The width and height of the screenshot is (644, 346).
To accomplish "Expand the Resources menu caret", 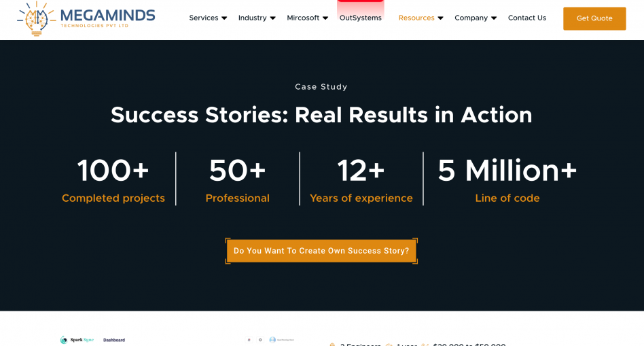I will (x=440, y=18).
